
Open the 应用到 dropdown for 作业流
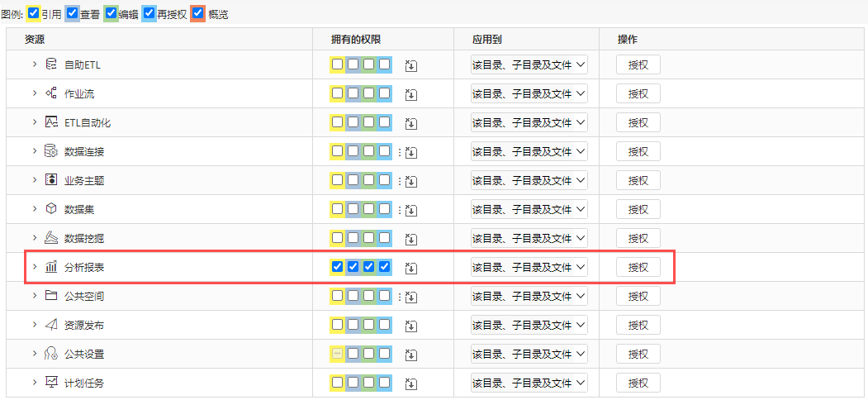[x=529, y=93]
